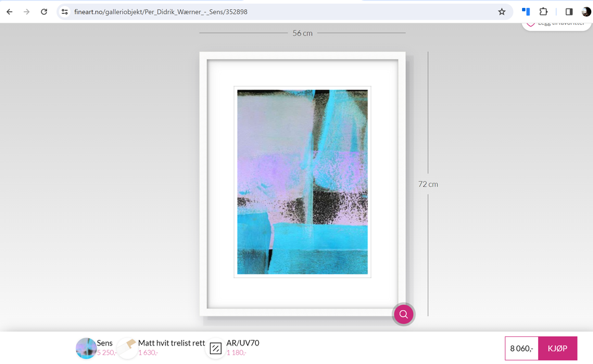Click the frame price 1 630,-
Image resolution: width=593 pixels, height=364 pixels.
[148, 353]
